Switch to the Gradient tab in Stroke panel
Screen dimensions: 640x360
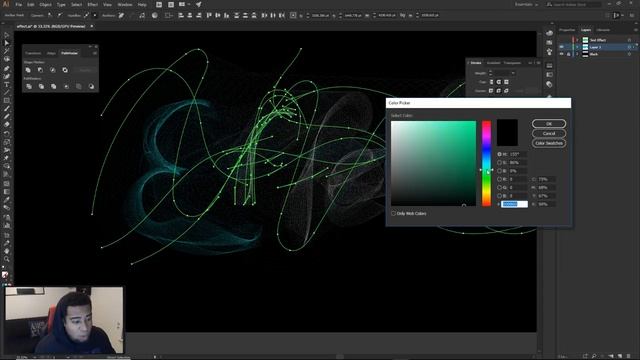[x=493, y=63]
